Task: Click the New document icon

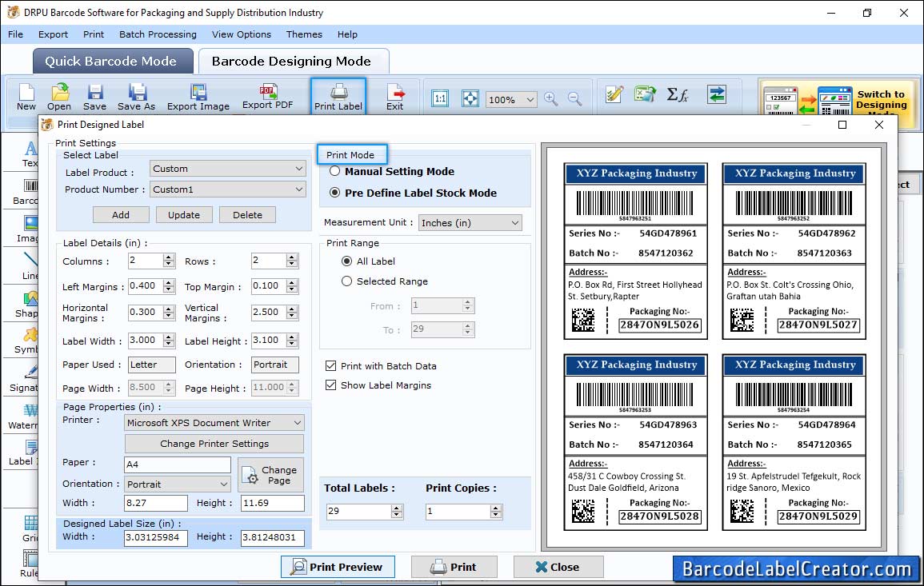Action: [26, 98]
